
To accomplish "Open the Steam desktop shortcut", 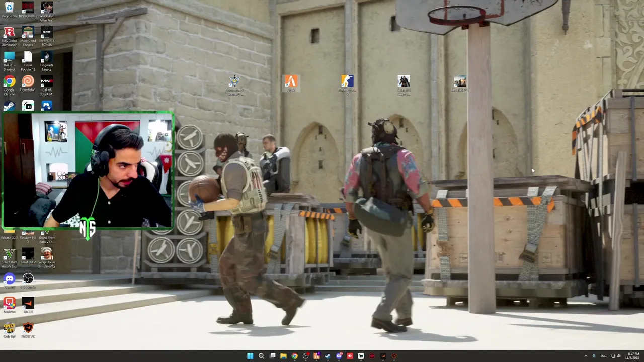I will (x=9, y=106).
